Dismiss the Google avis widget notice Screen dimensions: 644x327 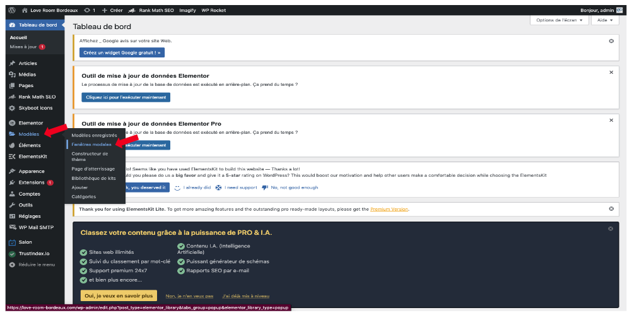pos(611,41)
